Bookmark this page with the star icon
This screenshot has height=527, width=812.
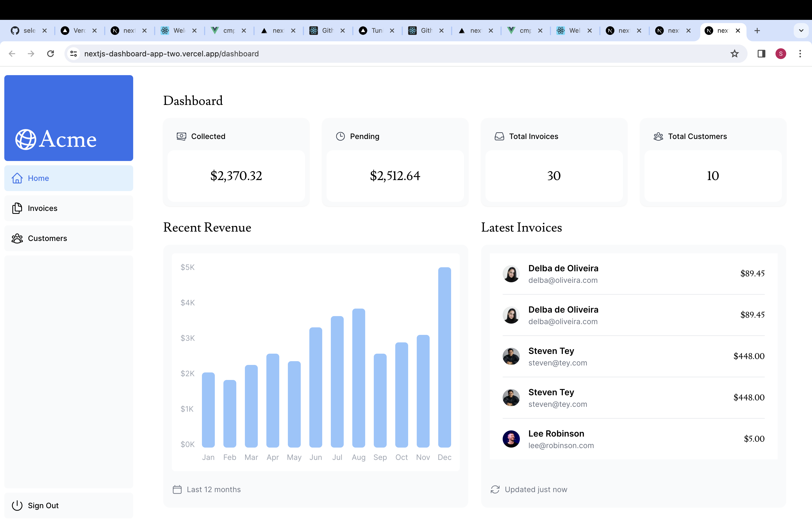tap(735, 53)
